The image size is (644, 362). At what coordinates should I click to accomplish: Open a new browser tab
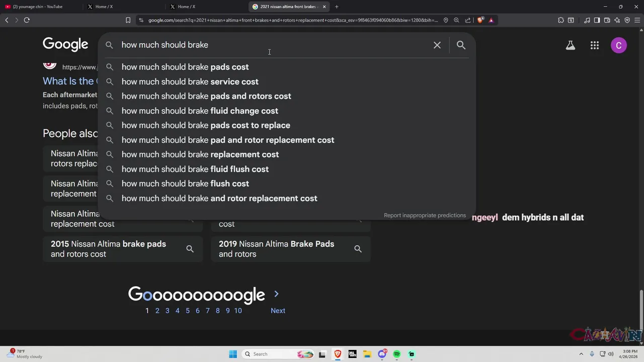337,7
